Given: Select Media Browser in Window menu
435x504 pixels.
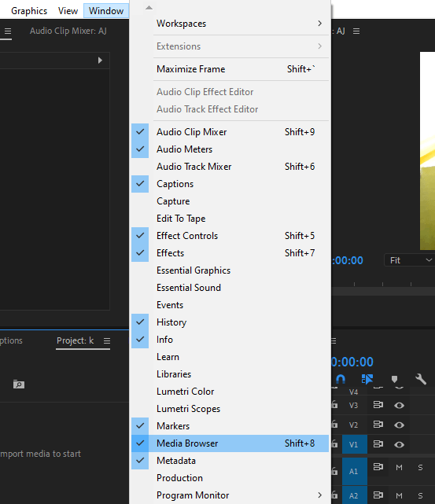Looking at the screenshot, I should pos(230,443).
